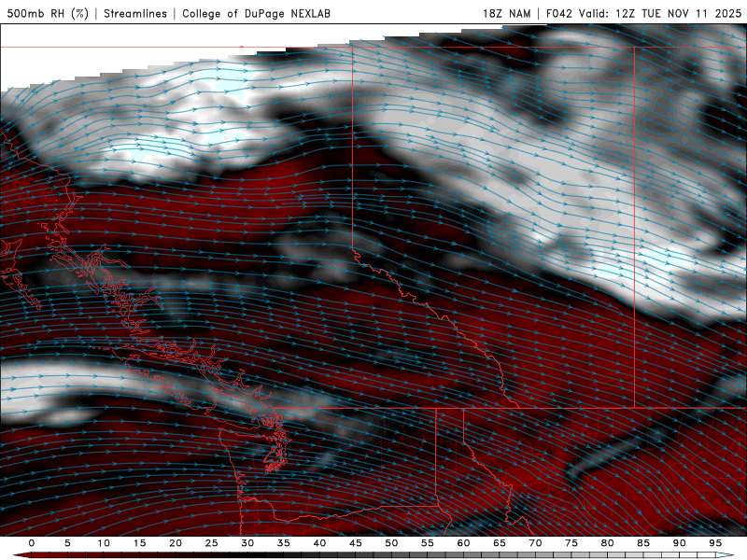Click the 35 value on the color scale
Screen dimensions: 747x560
(284, 543)
